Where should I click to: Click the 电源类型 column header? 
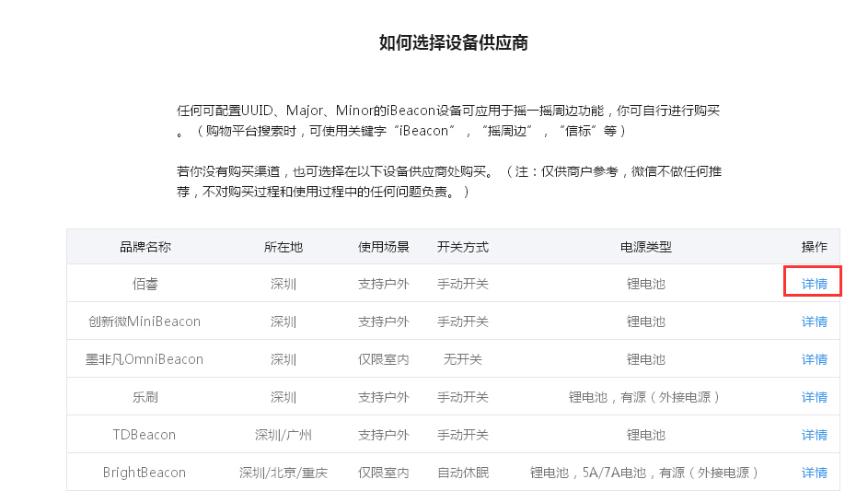coord(645,247)
